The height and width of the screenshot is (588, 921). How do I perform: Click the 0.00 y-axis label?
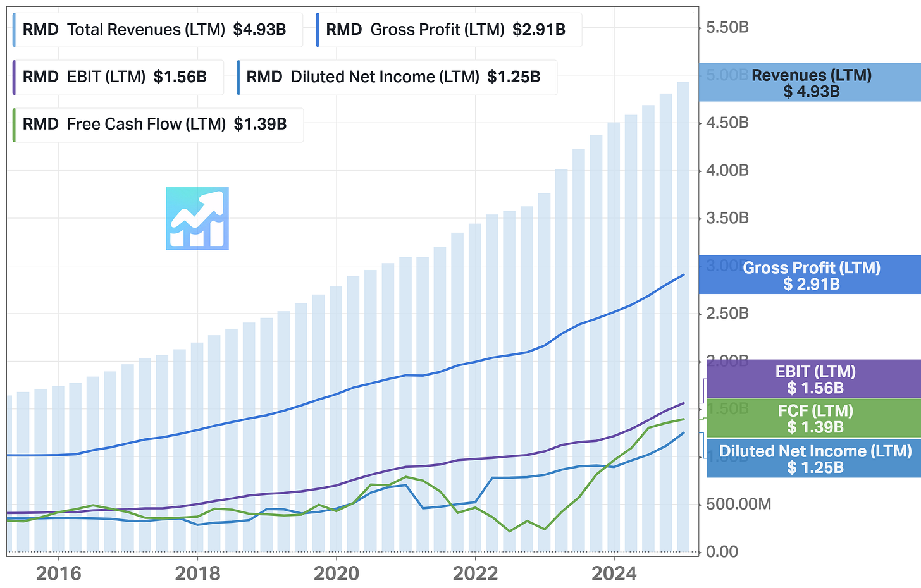click(722, 552)
